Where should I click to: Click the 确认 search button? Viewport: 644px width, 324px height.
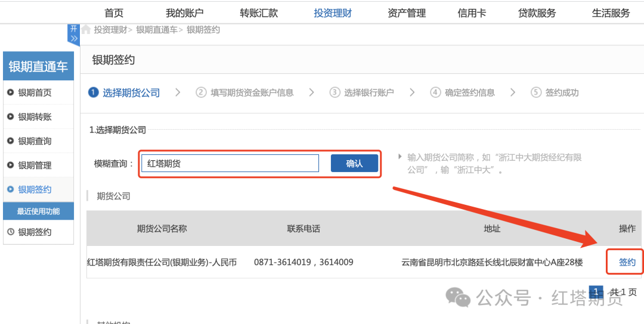coord(354,164)
